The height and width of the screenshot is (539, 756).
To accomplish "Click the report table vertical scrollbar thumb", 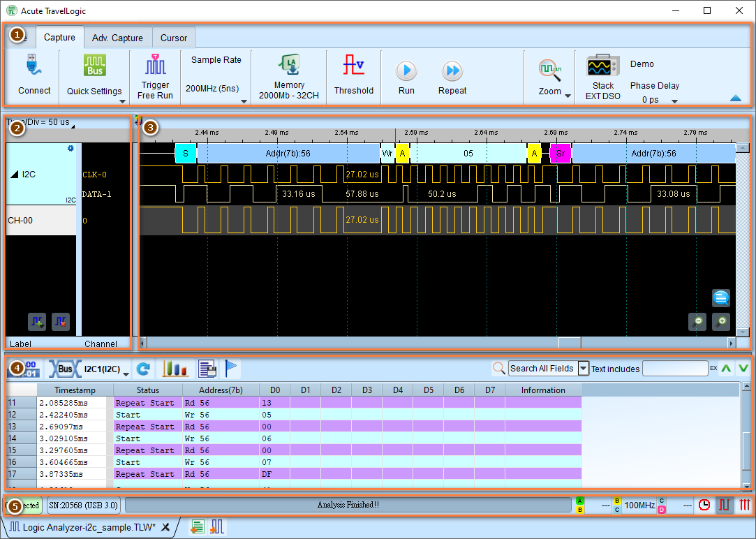I will [746, 450].
